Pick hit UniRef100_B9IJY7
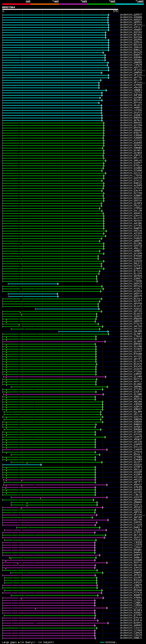Screen dimensions: 146x644 131,80
